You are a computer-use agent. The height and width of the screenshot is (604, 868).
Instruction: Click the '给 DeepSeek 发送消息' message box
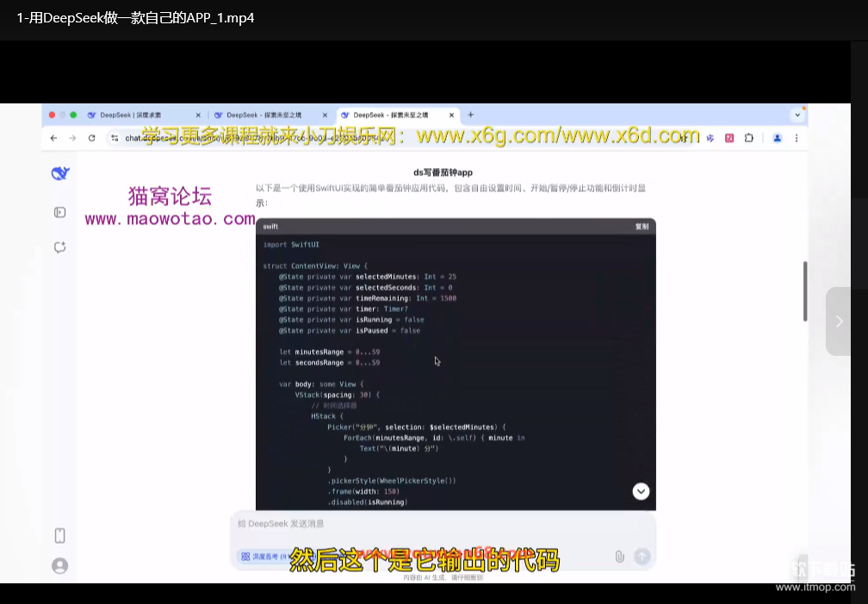[x=443, y=524]
